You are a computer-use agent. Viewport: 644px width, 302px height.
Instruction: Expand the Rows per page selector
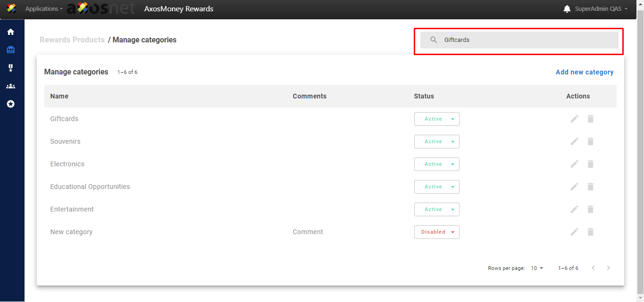537,268
